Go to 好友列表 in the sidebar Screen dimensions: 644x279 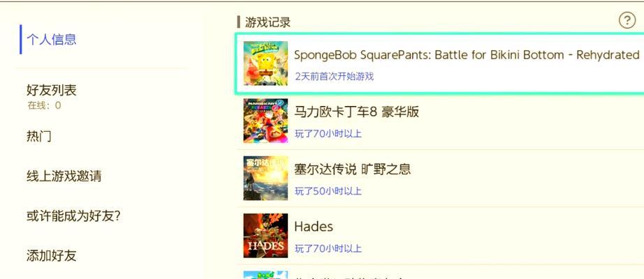point(52,90)
